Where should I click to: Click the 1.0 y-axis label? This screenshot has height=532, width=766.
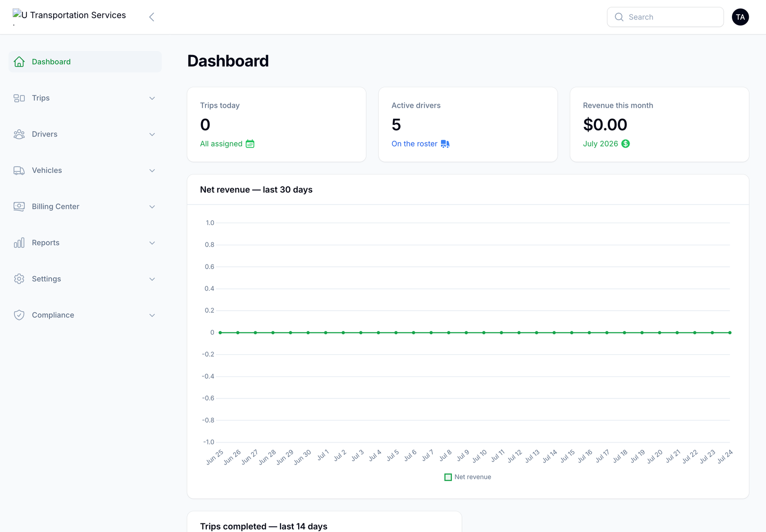pyautogui.click(x=210, y=223)
